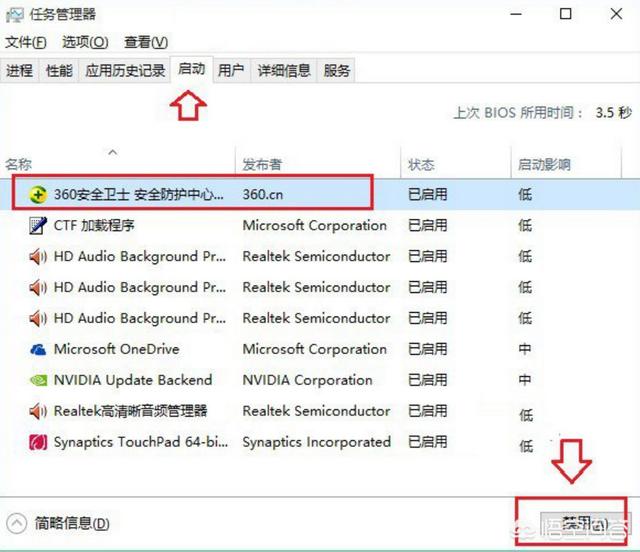The height and width of the screenshot is (552, 640).
Task: Select the CTF 加载程序 row
Action: (320, 225)
